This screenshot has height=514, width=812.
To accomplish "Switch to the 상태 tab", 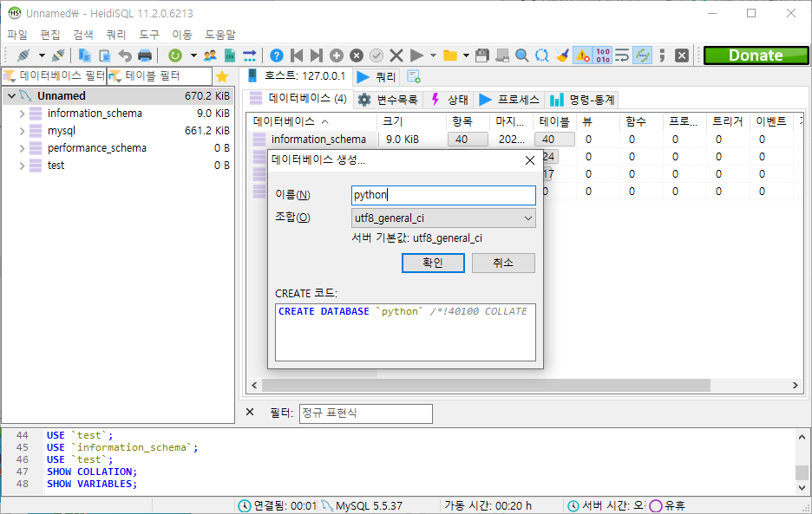I will tap(450, 100).
